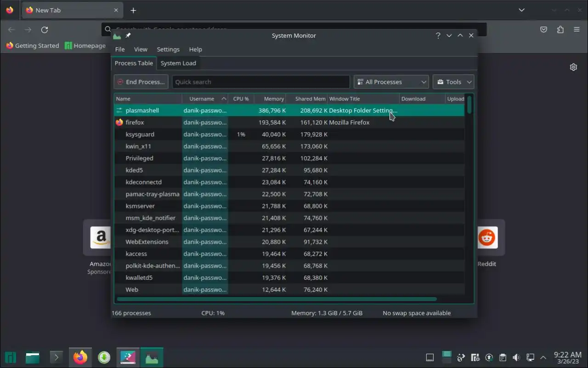Select the pamac-tray-plasma process row

[x=289, y=194]
